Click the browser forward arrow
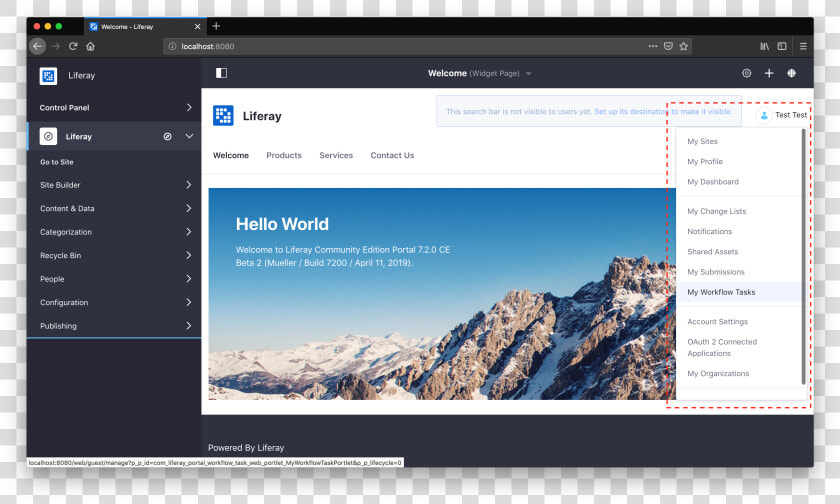 tap(56, 46)
